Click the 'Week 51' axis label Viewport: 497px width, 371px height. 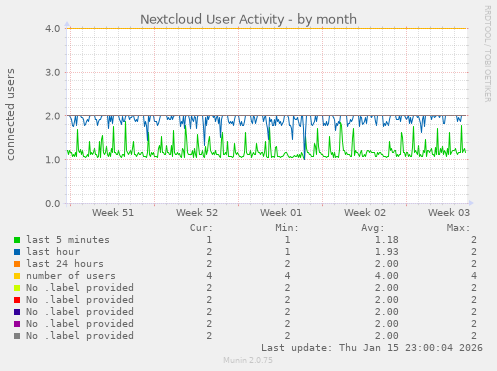tap(113, 213)
